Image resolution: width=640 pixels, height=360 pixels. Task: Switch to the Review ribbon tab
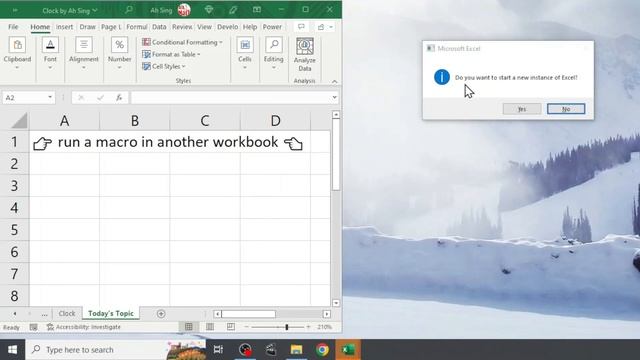coord(182,27)
